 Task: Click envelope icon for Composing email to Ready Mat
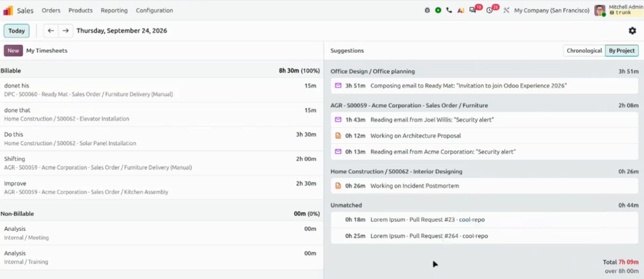[x=338, y=86]
